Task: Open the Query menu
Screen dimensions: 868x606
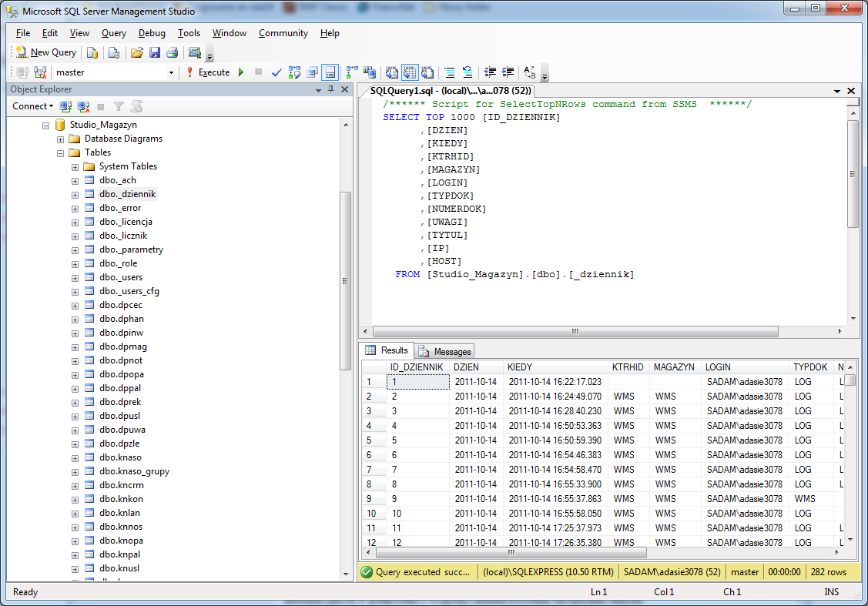Action: tap(114, 33)
